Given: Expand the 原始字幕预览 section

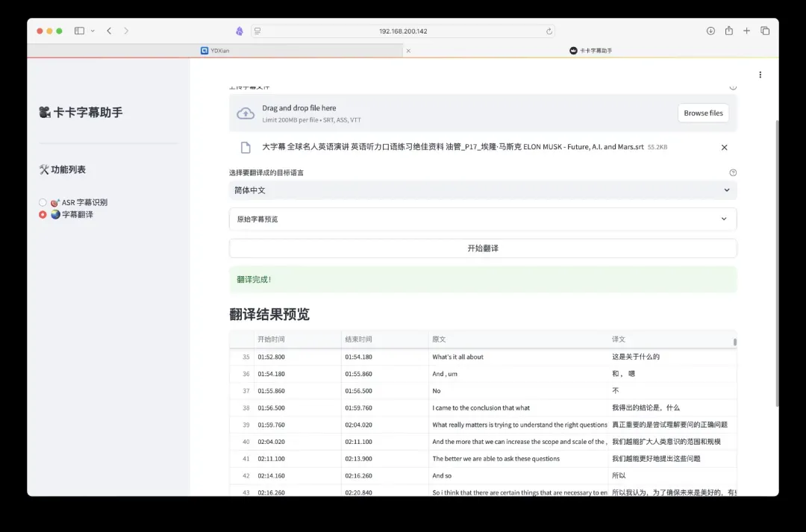Looking at the screenshot, I should tap(482, 219).
